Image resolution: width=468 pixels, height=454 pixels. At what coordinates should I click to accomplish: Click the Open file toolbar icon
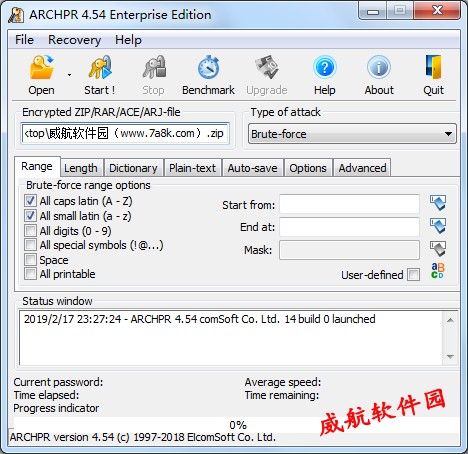pos(41,68)
